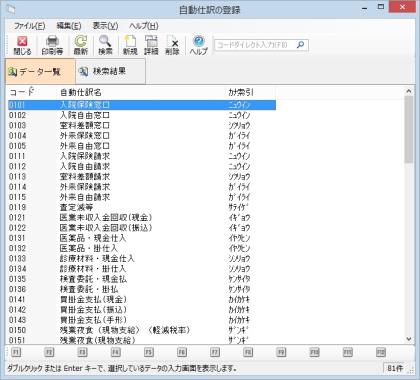
Task: Select row 0135 検査委託・現金払
Action: point(142,279)
